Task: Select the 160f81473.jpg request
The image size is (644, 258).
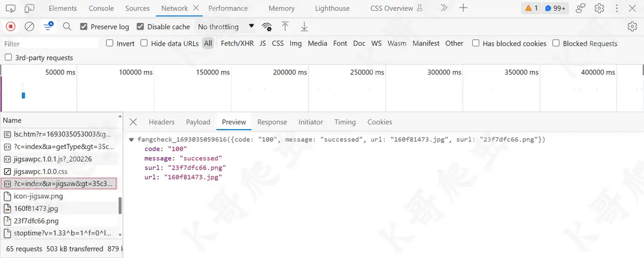Action: point(59,208)
